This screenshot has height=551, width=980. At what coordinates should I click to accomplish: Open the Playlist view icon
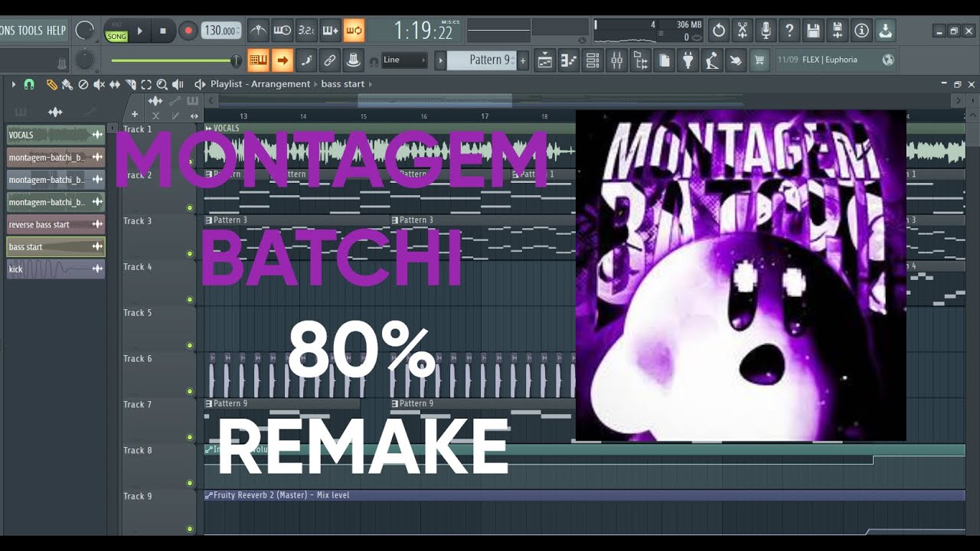544,60
